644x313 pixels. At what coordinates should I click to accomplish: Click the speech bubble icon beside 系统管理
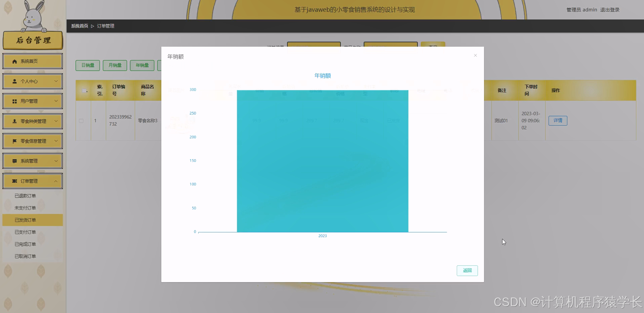pyautogui.click(x=14, y=161)
